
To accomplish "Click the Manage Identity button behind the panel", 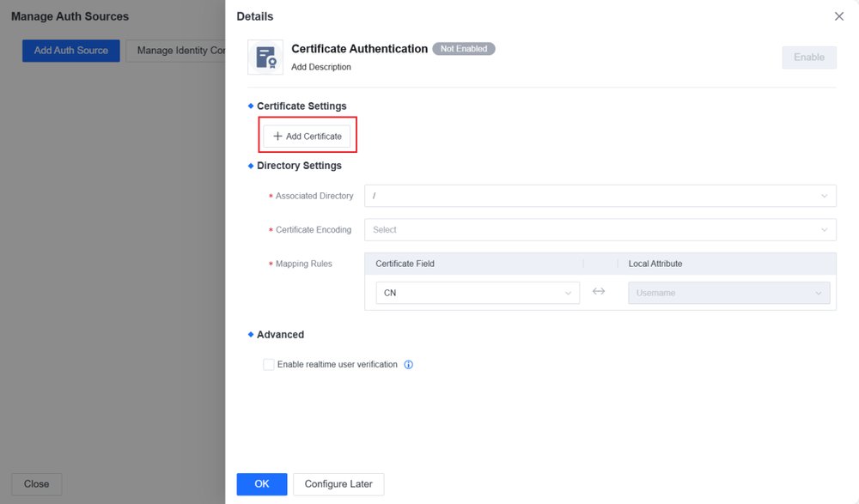I will pos(176,51).
